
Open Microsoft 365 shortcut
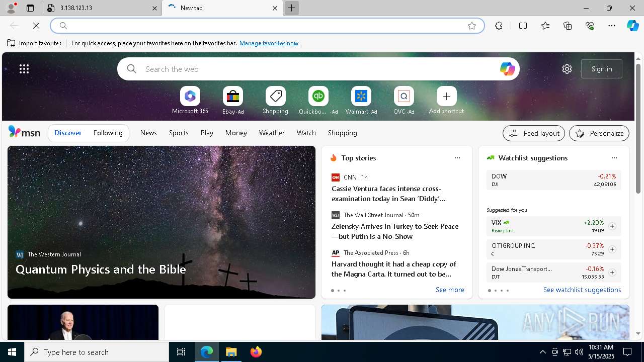190,101
